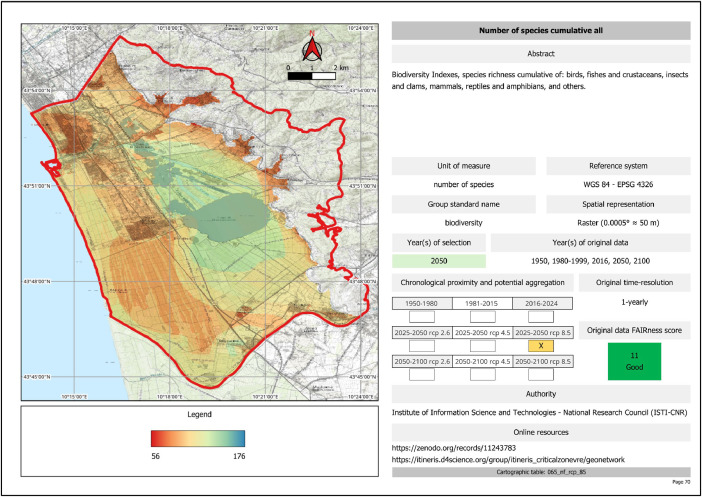Open the itineris.d4science.org geonetwork link
The width and height of the screenshot is (702, 497).
click(508, 459)
